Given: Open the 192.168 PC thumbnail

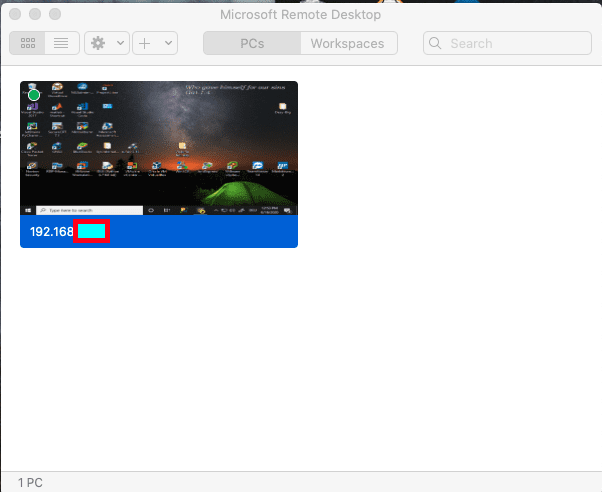Looking at the screenshot, I should point(159,148).
